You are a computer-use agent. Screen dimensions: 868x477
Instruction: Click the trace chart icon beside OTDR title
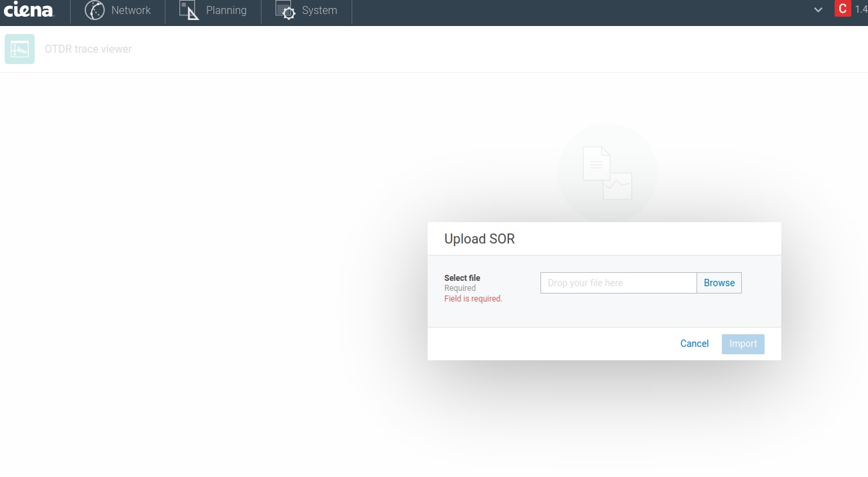19,49
